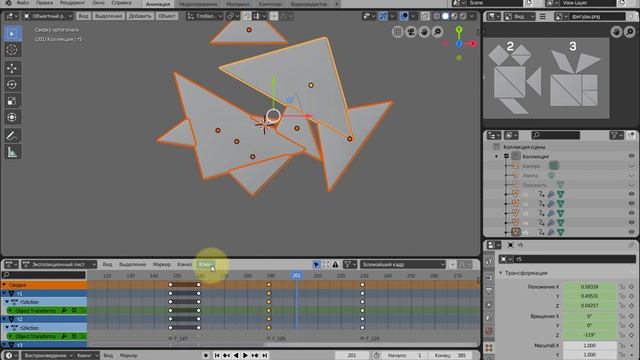Click the dope sheet channel search field
Image resolution: width=640 pixels, height=360 pixels.
44,275
